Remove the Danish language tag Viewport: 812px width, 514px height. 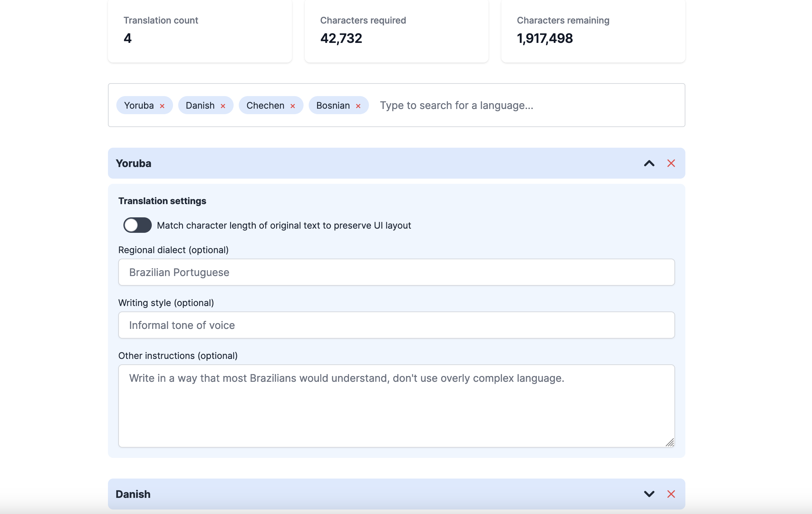coord(223,106)
